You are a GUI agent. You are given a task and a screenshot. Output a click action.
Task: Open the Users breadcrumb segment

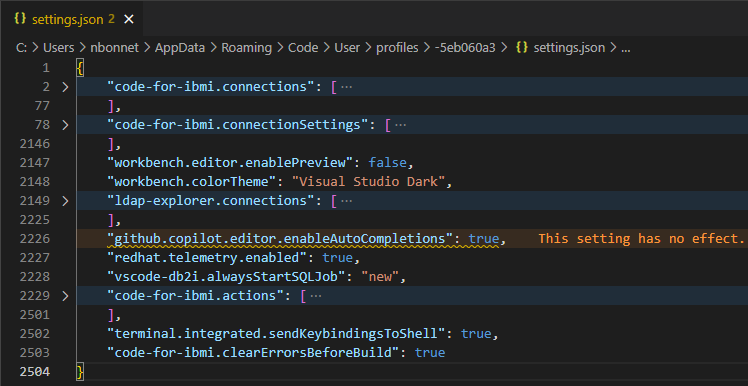59,48
